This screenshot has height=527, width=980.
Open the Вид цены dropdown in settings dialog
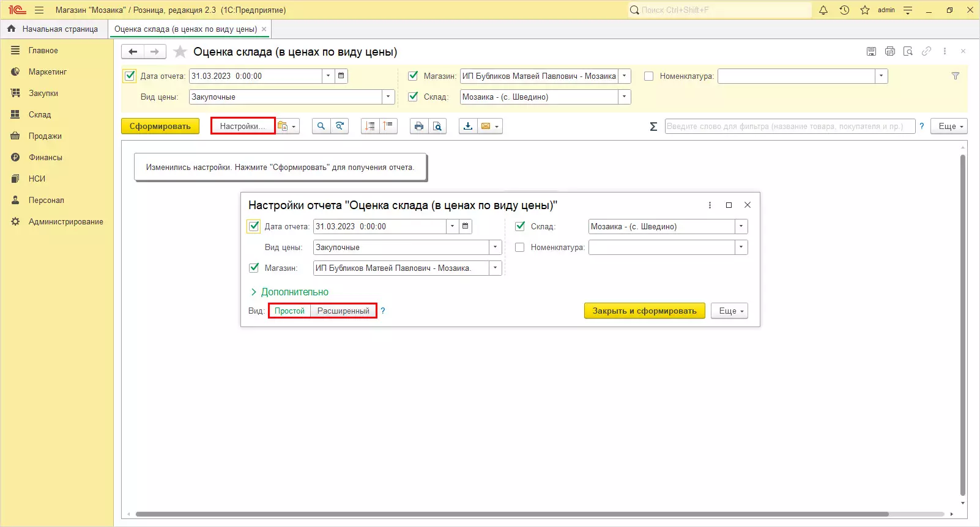(x=495, y=248)
